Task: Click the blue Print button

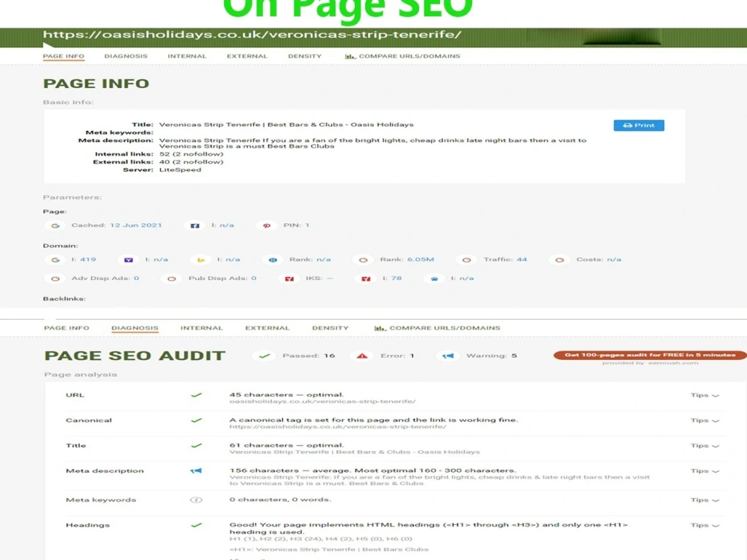Action: (639, 125)
